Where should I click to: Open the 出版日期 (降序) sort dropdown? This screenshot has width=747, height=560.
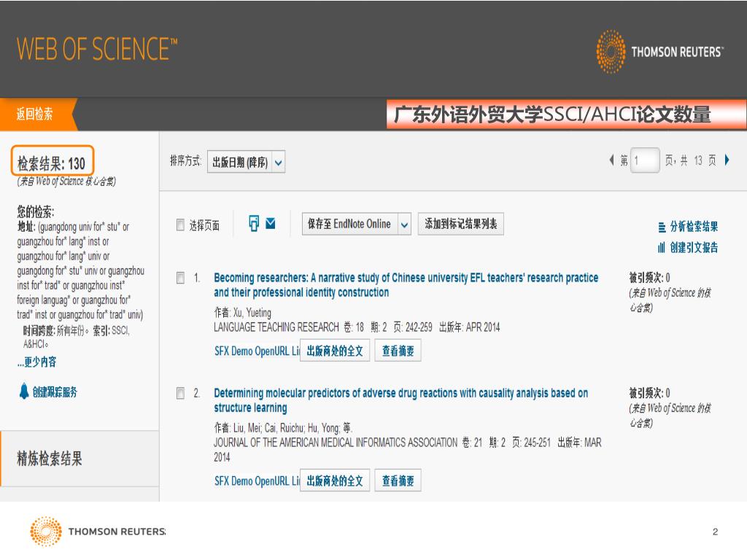(247, 163)
